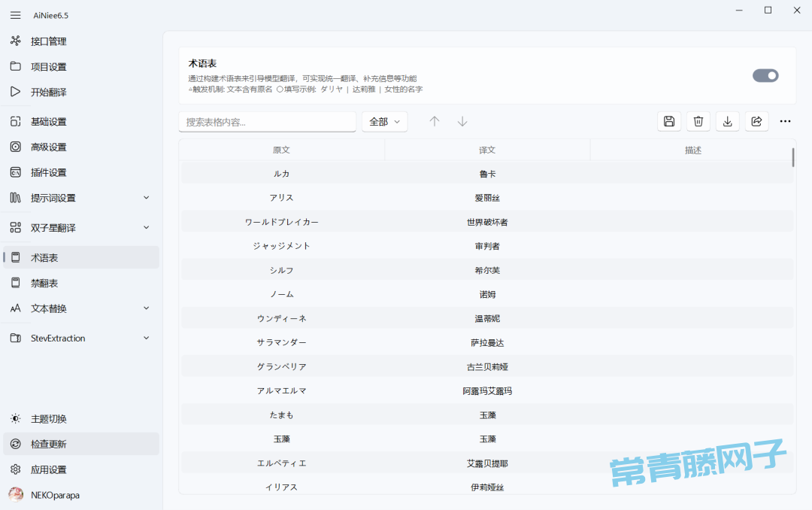The width and height of the screenshot is (812, 510).
Task: Click the down arrow navigation icon
Action: [462, 121]
